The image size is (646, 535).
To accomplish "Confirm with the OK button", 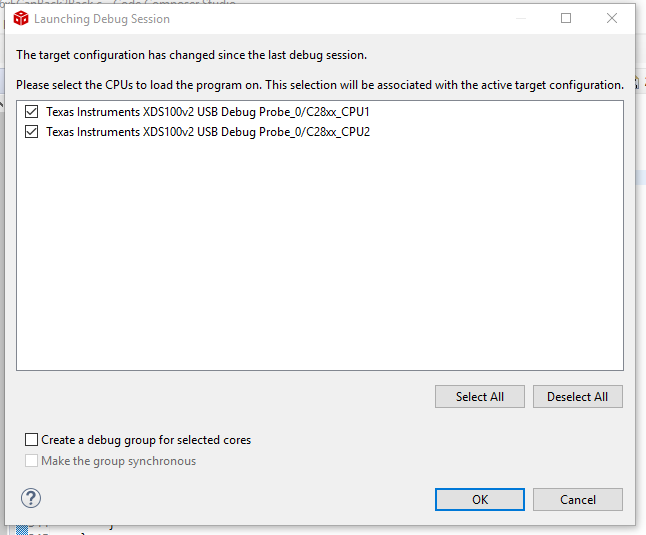I will pyautogui.click(x=479, y=499).
